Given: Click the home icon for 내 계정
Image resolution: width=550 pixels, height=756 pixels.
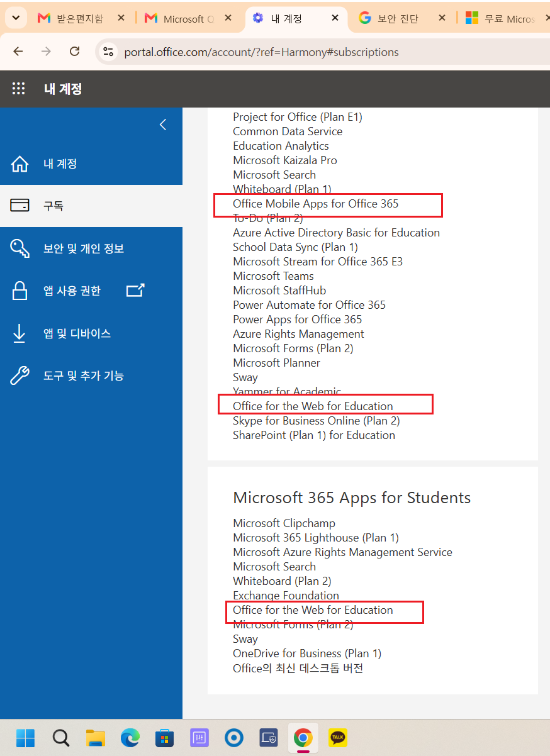Looking at the screenshot, I should click(20, 164).
